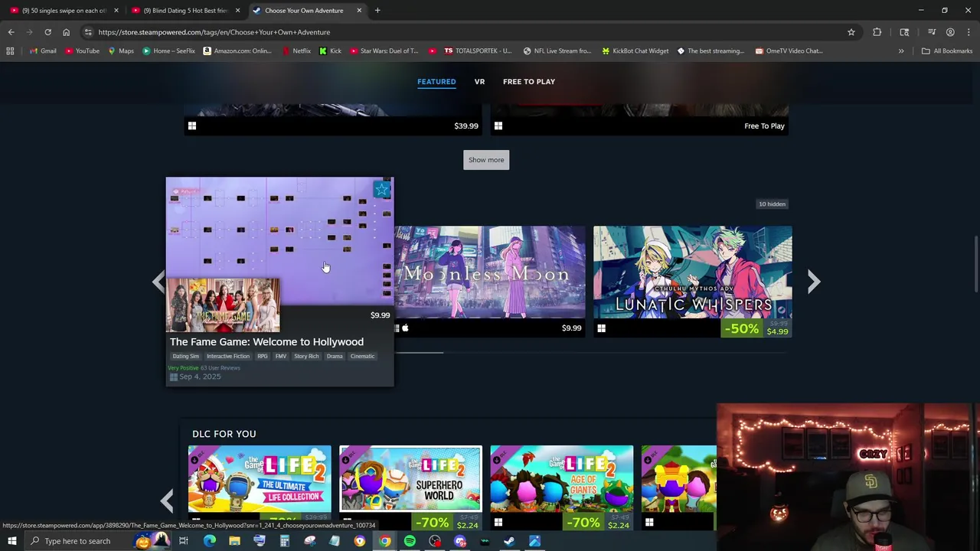The height and width of the screenshot is (551, 980).
Task: Click the browser home icon
Action: coord(66,32)
